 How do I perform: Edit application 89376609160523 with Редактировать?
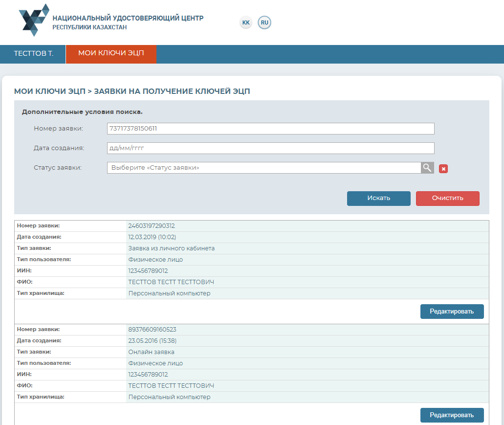coord(452,415)
